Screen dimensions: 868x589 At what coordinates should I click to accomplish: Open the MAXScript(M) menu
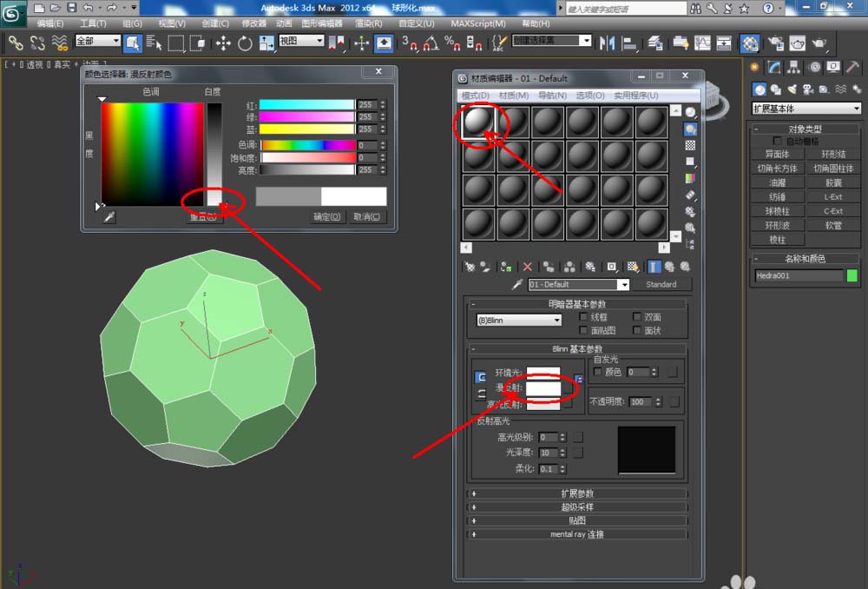click(x=478, y=23)
